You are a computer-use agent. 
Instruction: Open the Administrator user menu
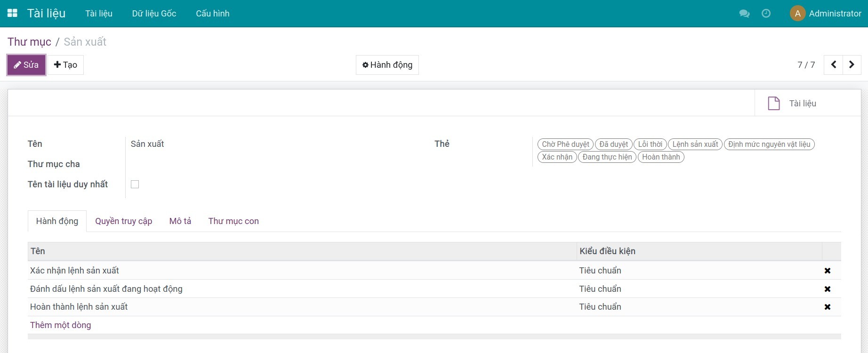[826, 14]
